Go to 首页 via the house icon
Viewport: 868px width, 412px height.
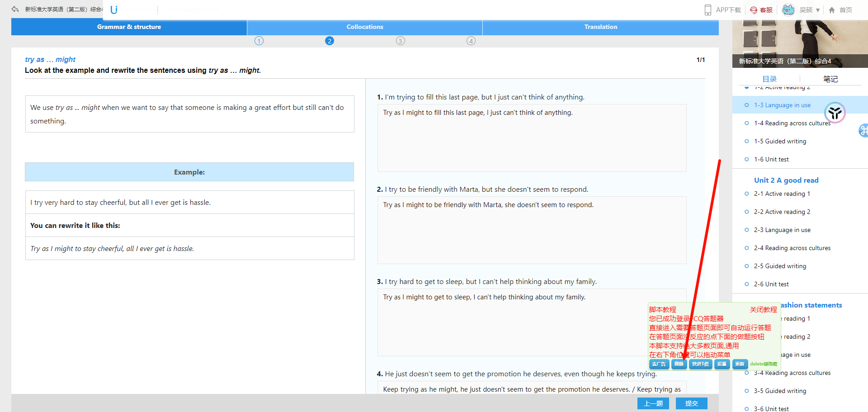click(832, 10)
